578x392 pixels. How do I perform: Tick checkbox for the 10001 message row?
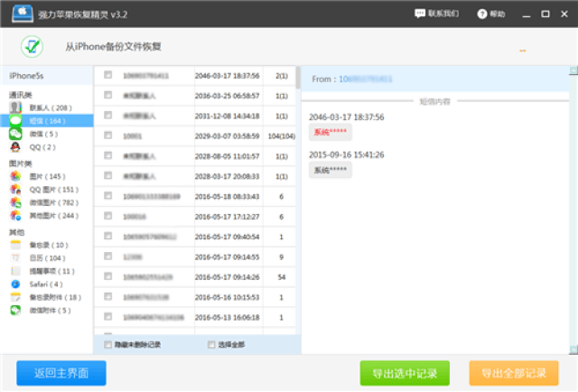click(x=108, y=135)
